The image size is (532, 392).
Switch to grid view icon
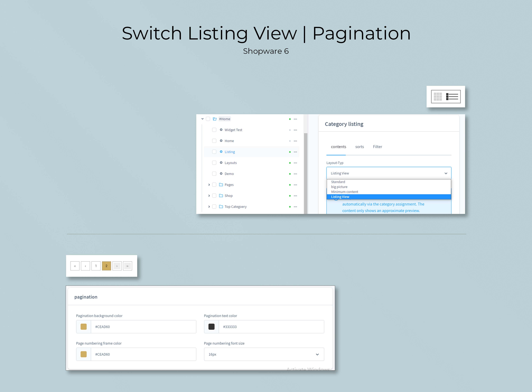tap(438, 97)
